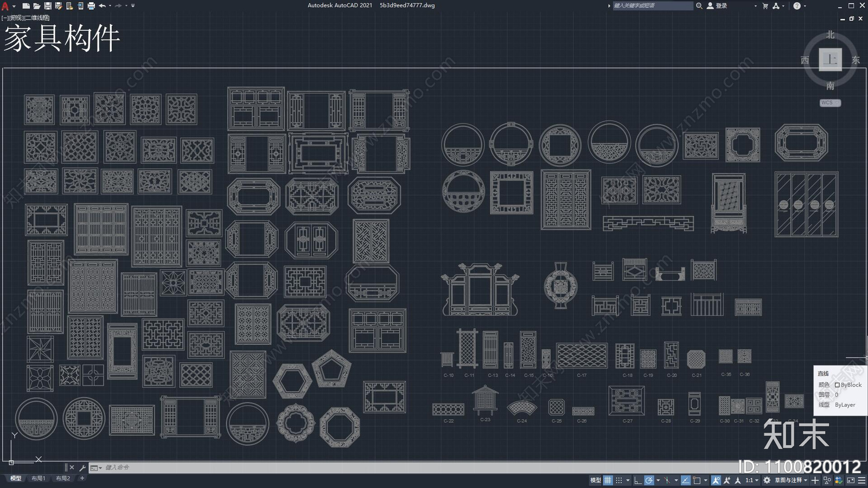Toggle auto-add annotation scales icon
This screenshot has height=488, width=868.
coord(727,480)
